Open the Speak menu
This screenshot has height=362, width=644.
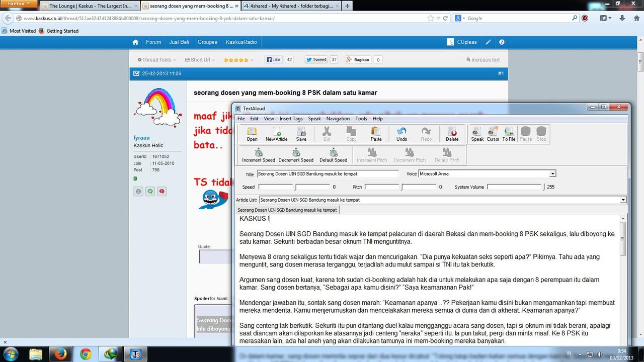(314, 119)
